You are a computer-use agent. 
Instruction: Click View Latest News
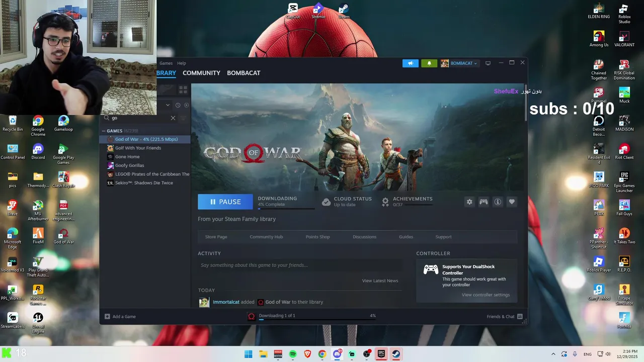click(380, 281)
